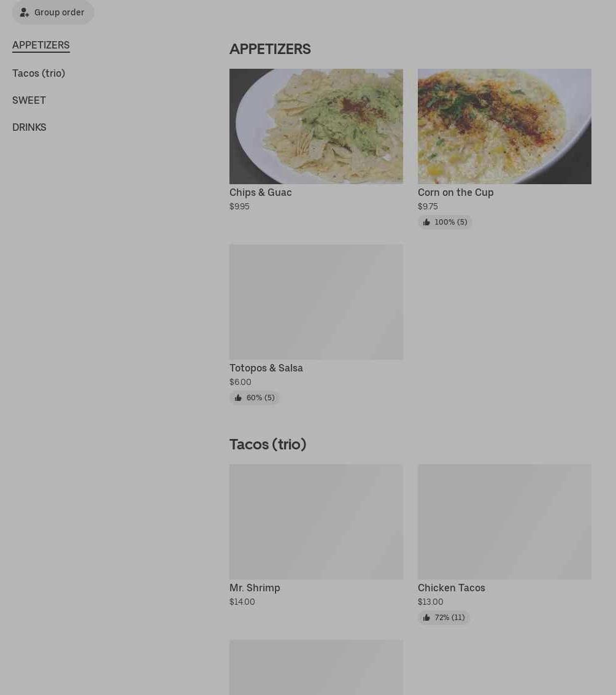Open the DRINKS category
The width and height of the screenshot is (616, 695).
pos(29,127)
